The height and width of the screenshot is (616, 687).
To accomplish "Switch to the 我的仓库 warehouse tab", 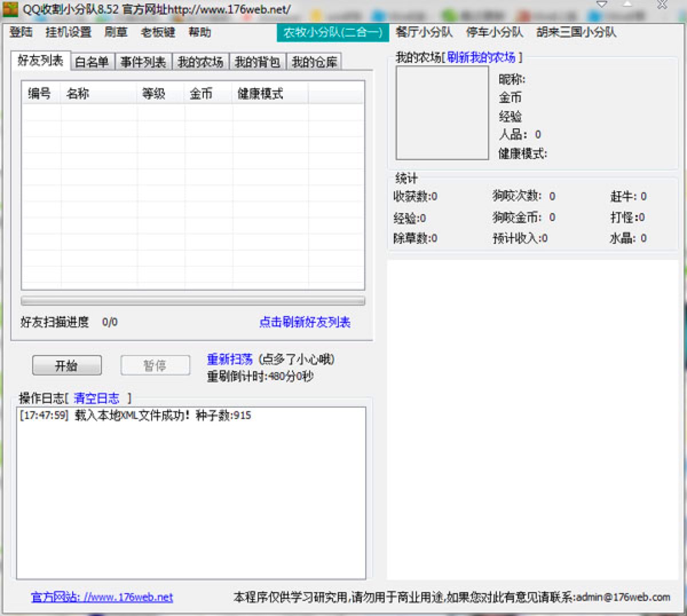I will (316, 61).
